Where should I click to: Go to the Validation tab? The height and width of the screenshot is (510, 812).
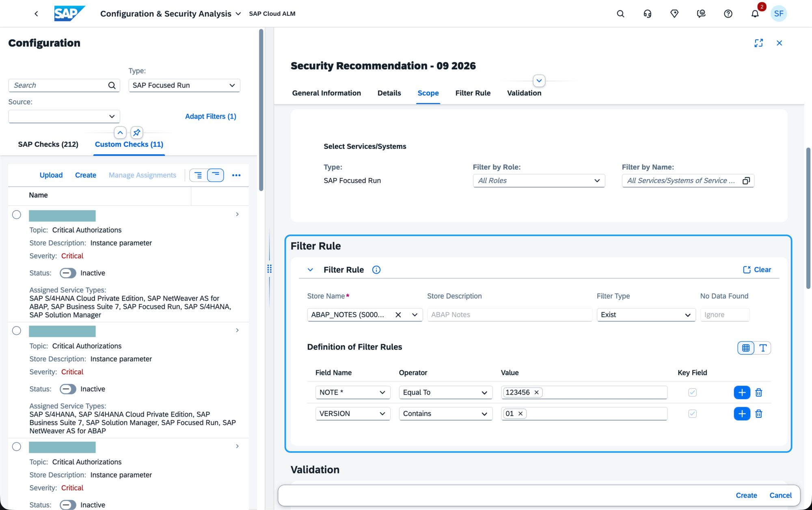click(524, 93)
